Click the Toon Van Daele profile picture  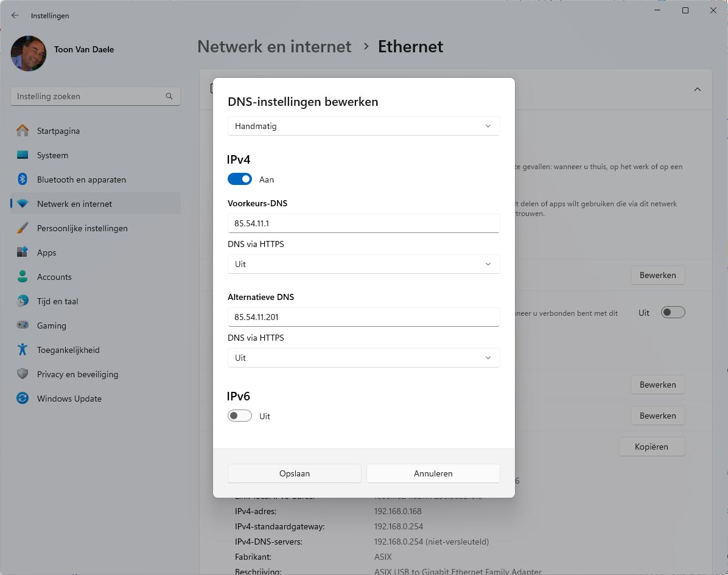pyautogui.click(x=29, y=54)
